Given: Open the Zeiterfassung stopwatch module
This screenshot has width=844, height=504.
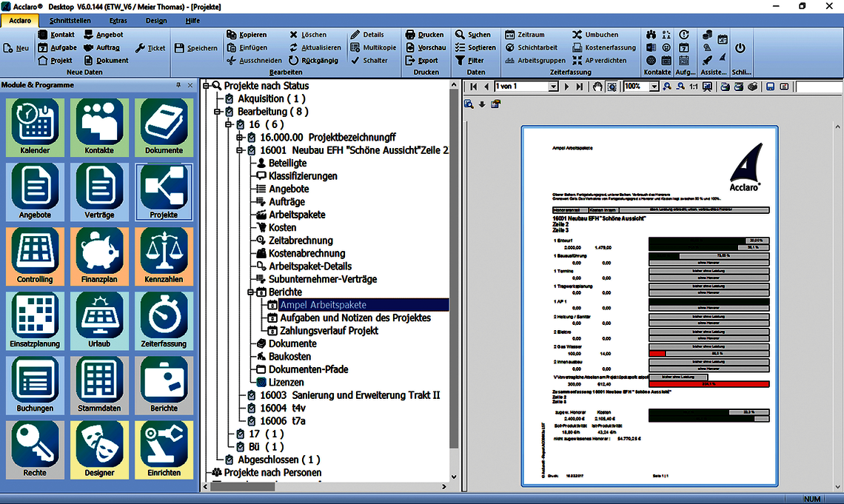Looking at the screenshot, I should 164,320.
